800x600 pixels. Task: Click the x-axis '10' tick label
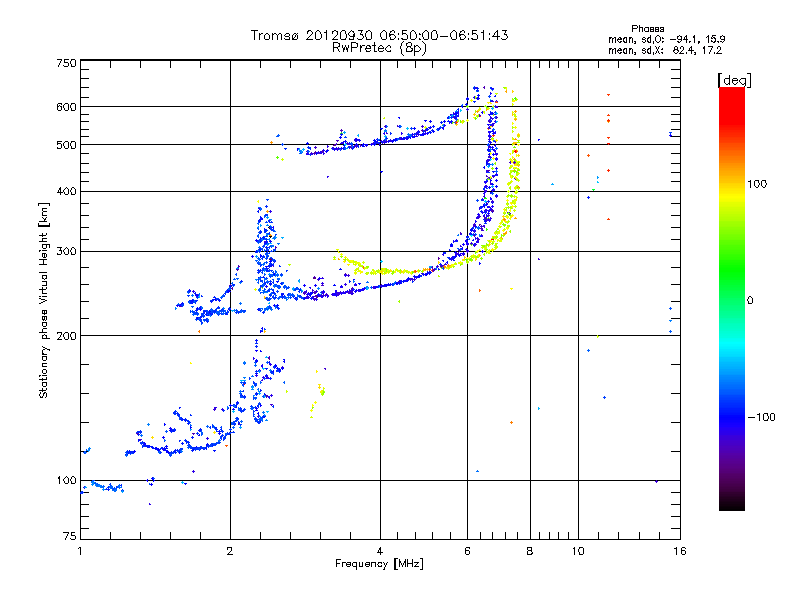(578, 551)
